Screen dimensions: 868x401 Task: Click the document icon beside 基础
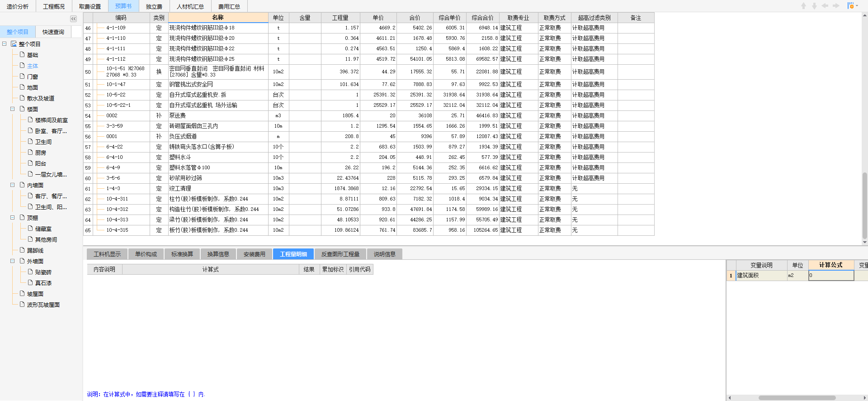pyautogui.click(x=22, y=55)
